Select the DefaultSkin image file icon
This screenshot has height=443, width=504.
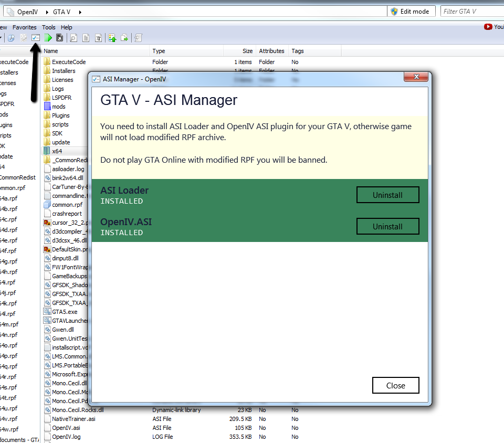click(x=47, y=249)
